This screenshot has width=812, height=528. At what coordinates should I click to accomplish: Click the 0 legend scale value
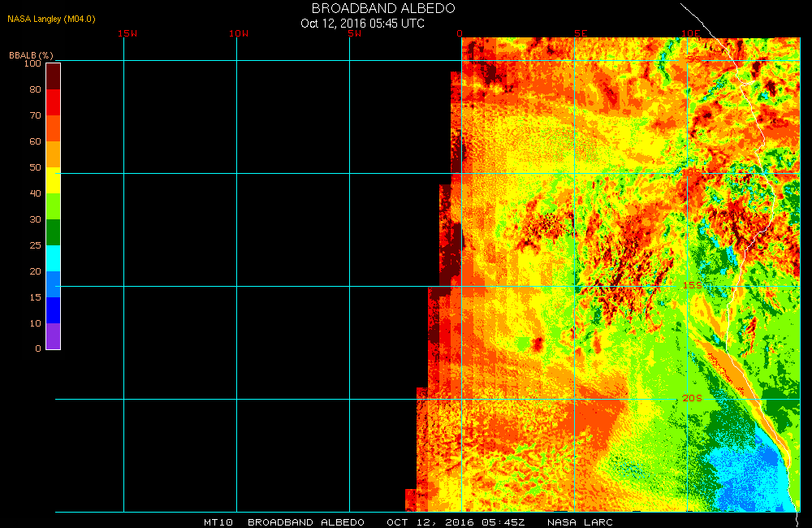tap(38, 348)
